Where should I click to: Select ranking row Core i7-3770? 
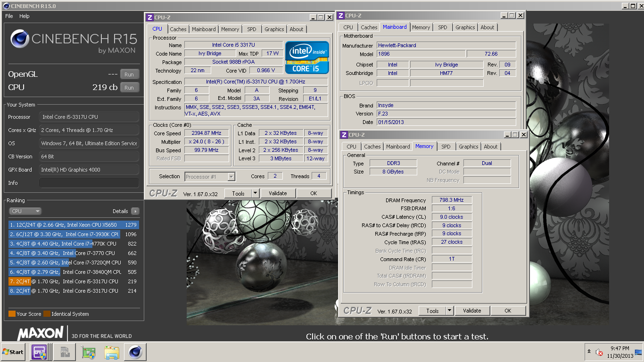tap(74, 253)
